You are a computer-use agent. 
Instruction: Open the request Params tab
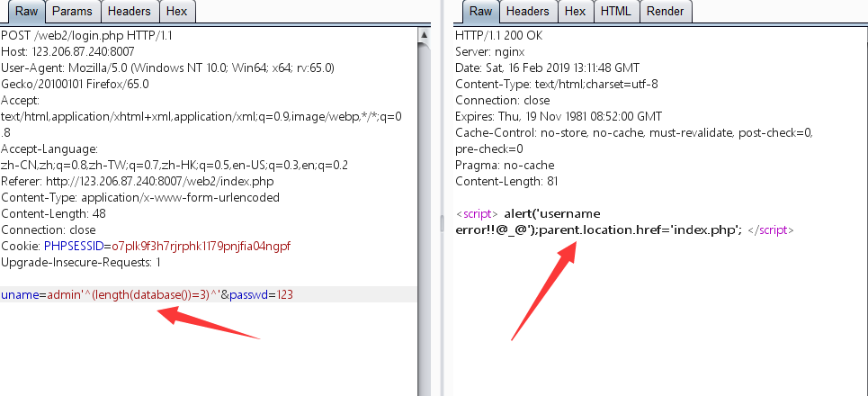[x=73, y=11]
